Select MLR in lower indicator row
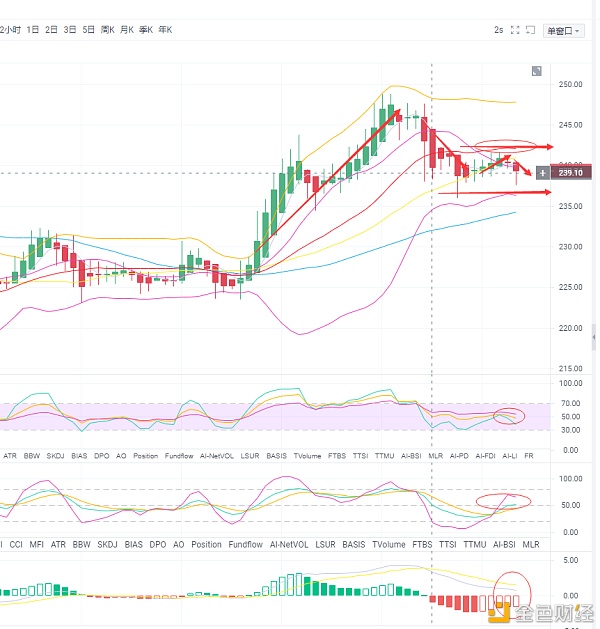Image resolution: width=600 pixels, height=629 pixels. click(531, 545)
